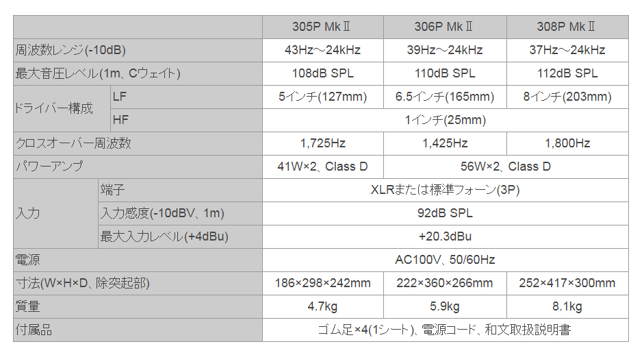
Task: Select the ドライバー構成 row label
Action: [62, 108]
